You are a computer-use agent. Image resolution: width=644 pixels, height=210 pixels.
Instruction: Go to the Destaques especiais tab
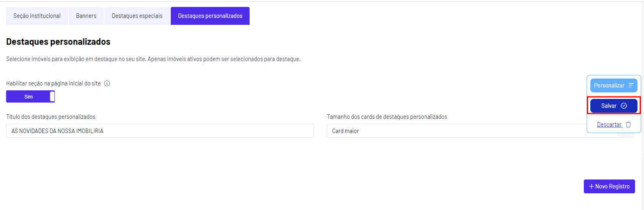click(x=137, y=16)
